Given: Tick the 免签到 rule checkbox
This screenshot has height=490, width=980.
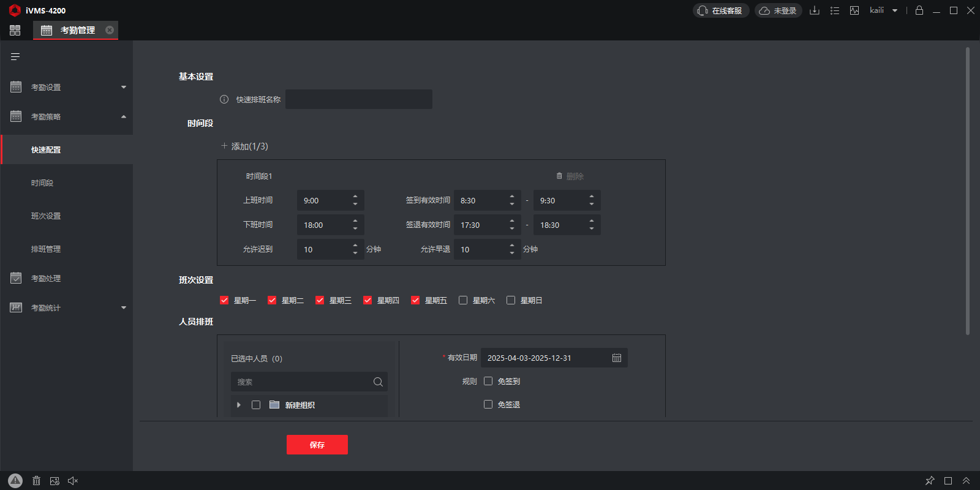Looking at the screenshot, I should (x=488, y=381).
